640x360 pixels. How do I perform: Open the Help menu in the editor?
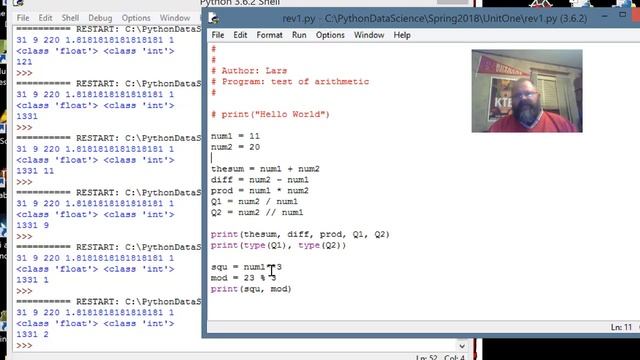click(402, 35)
